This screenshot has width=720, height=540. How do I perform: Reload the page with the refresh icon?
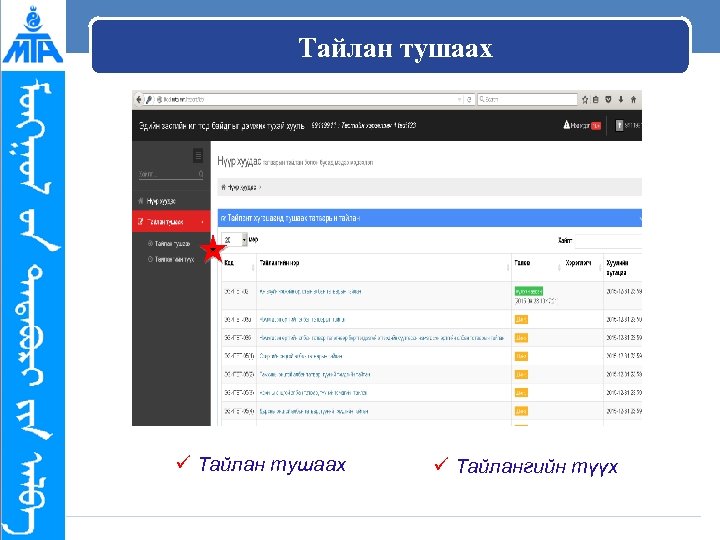pyautogui.click(x=469, y=99)
